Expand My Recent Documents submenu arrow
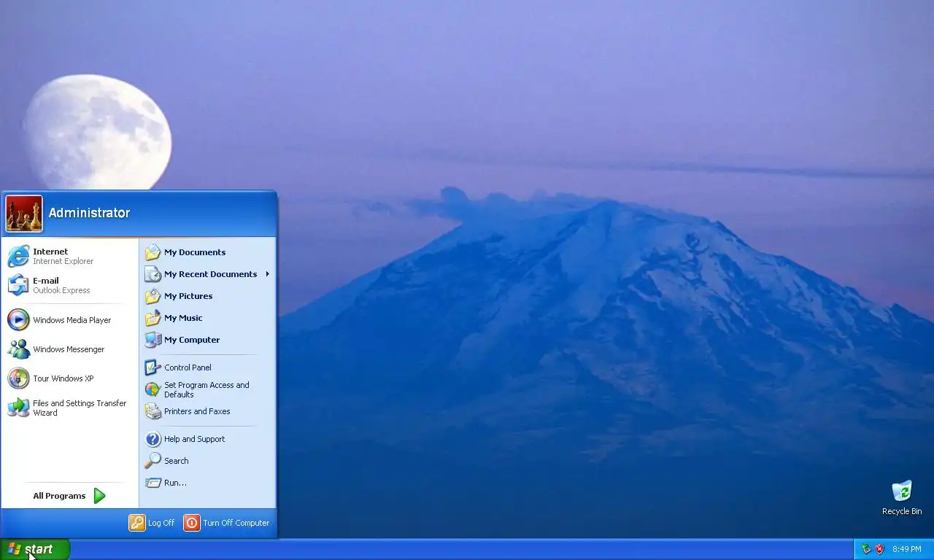Viewport: 934px width, 560px height. (x=268, y=274)
